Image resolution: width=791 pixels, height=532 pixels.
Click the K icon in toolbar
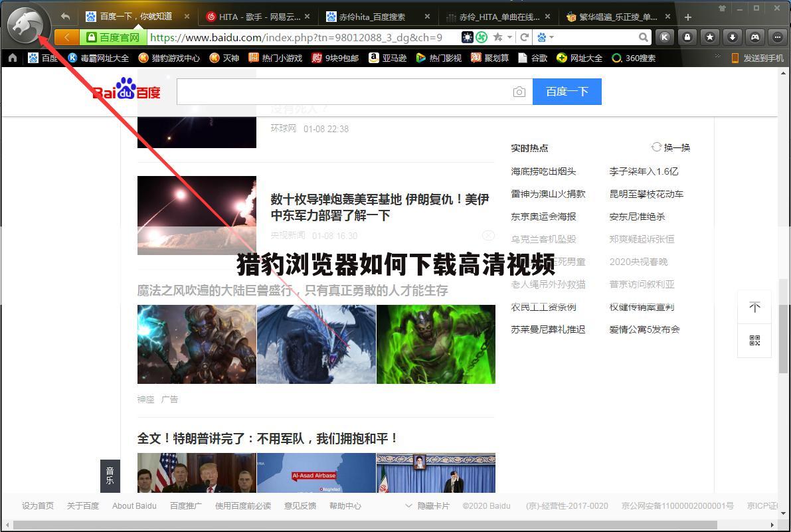tap(665, 37)
